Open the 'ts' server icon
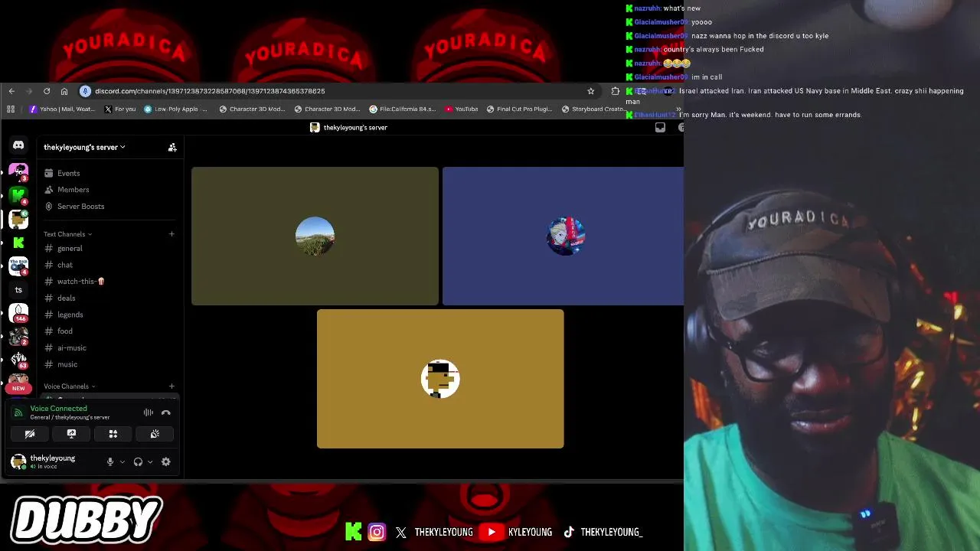This screenshot has width=980, height=551. point(18,290)
